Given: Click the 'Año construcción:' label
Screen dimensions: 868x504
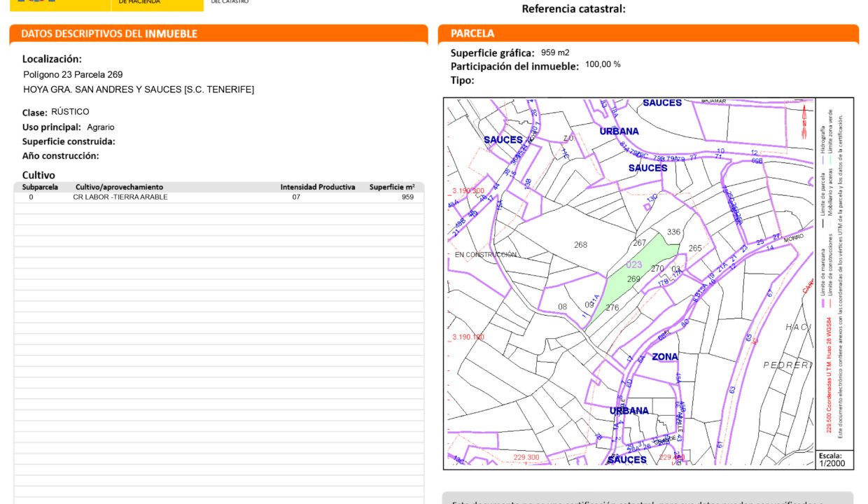Looking at the screenshot, I should (60, 156).
